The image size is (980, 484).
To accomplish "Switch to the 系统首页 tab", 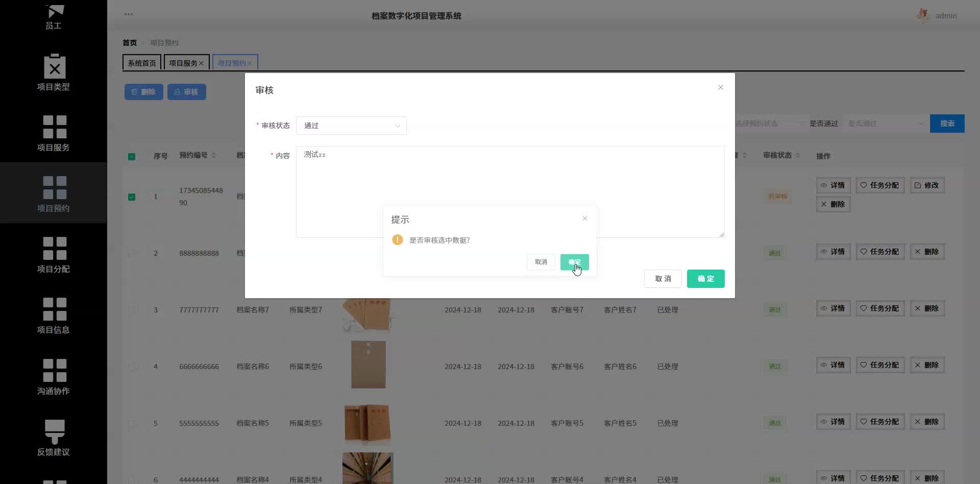I will (142, 62).
